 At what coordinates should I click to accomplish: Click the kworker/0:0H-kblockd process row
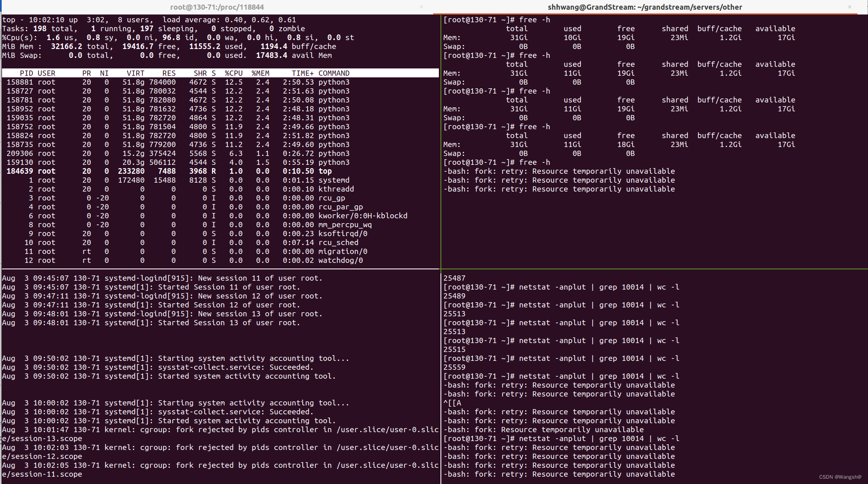click(220, 216)
